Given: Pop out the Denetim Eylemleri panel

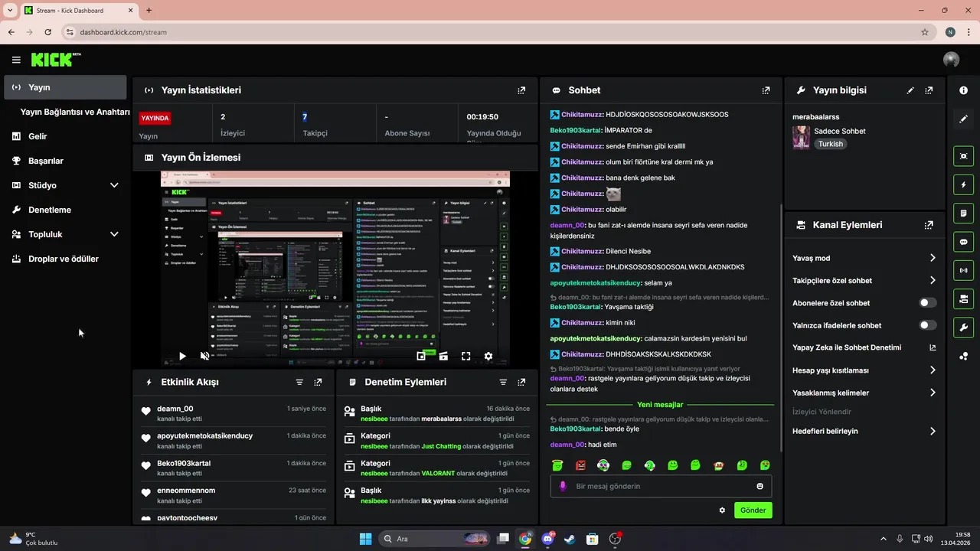Looking at the screenshot, I should [x=521, y=382].
